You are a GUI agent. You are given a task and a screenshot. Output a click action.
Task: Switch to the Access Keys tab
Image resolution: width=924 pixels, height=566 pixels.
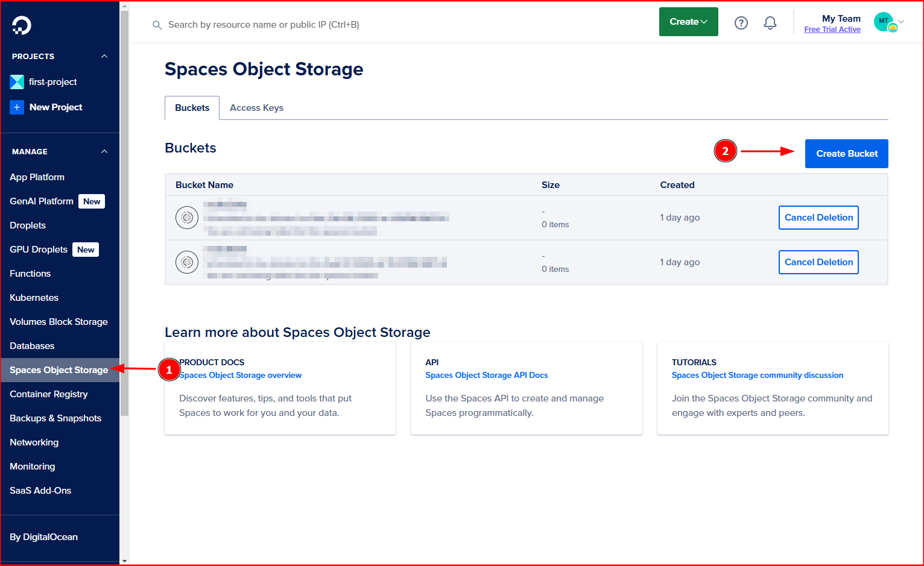(x=256, y=108)
